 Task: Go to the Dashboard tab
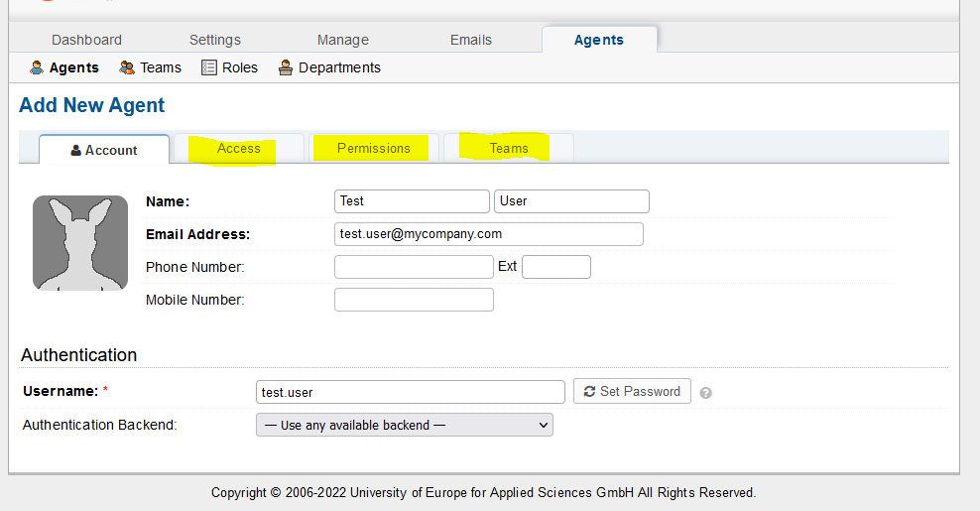(x=87, y=40)
